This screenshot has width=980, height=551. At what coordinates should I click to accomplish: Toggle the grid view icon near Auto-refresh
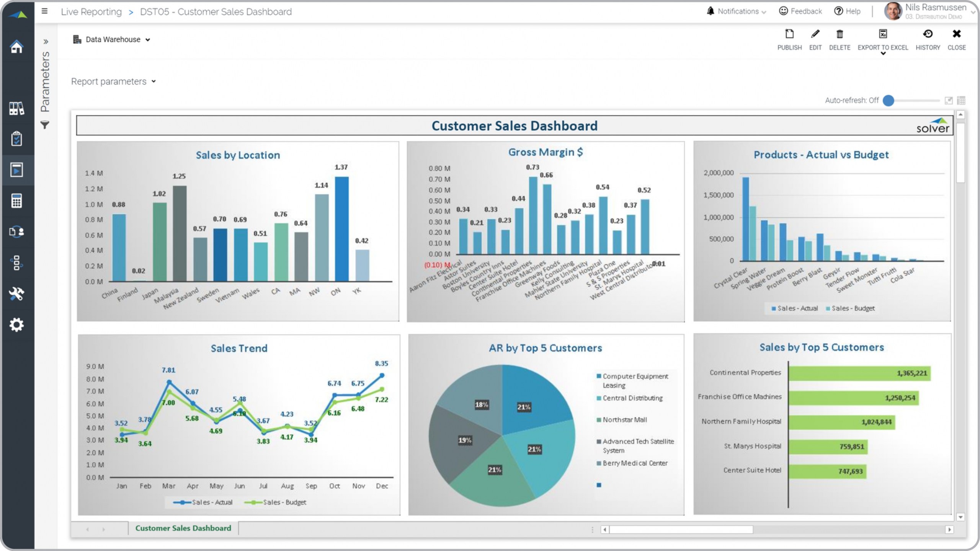click(961, 101)
